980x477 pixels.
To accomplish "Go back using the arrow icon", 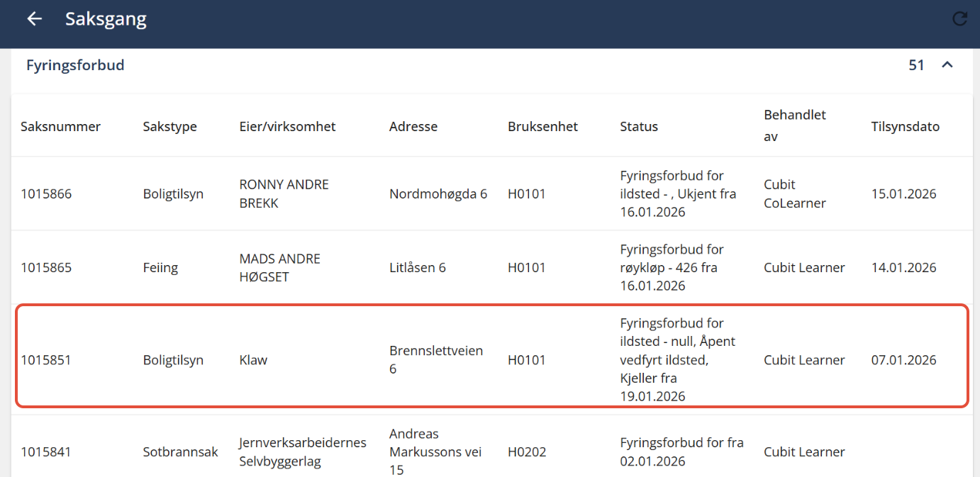I will (34, 19).
